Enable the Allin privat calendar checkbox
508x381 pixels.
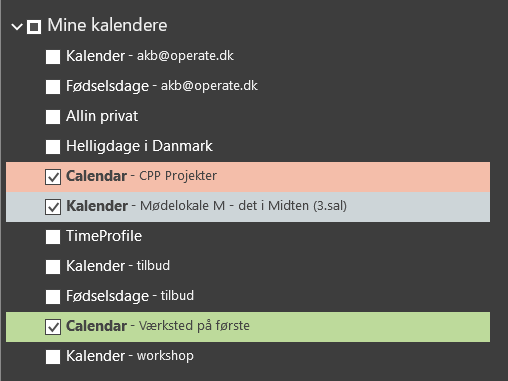[53, 117]
